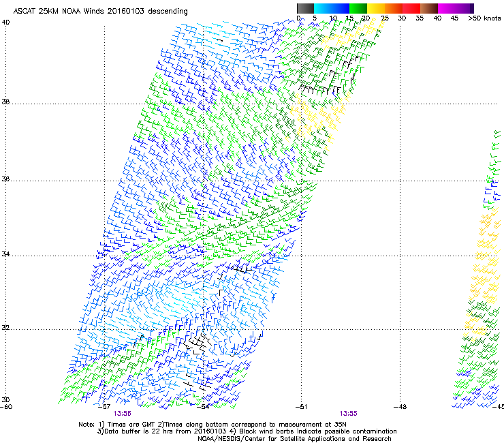Select the green 15-20 knots color band
Image resolution: width=504 pixels, height=443 pixels.
click(x=358, y=8)
